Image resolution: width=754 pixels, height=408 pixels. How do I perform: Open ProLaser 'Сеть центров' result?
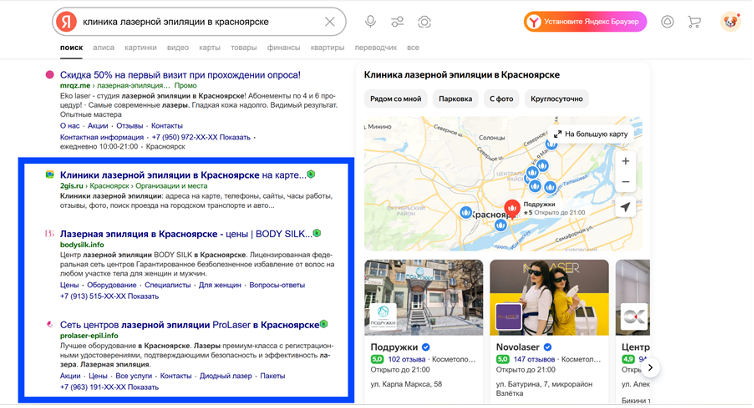click(x=189, y=325)
